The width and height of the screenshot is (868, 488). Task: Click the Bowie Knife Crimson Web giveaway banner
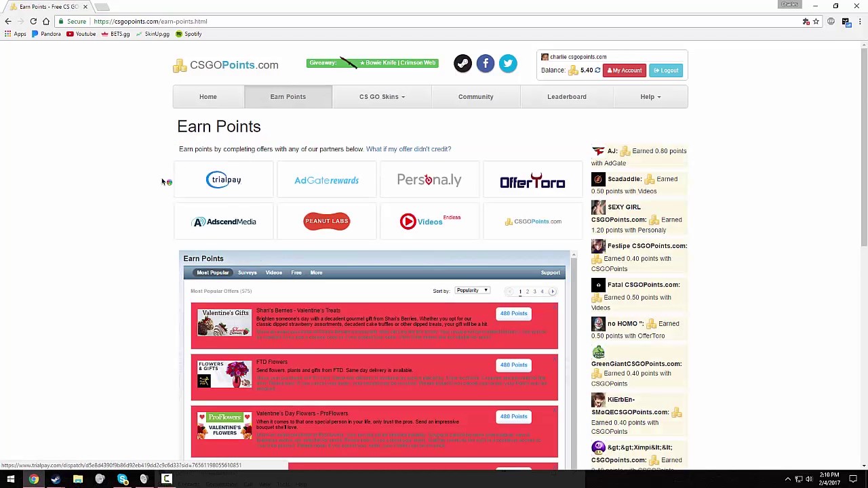click(x=372, y=63)
